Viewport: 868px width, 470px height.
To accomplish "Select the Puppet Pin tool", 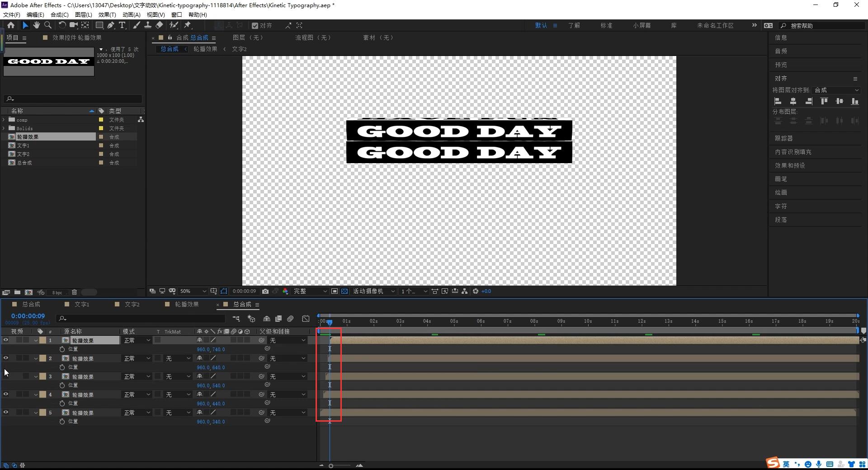I will [x=188, y=25].
